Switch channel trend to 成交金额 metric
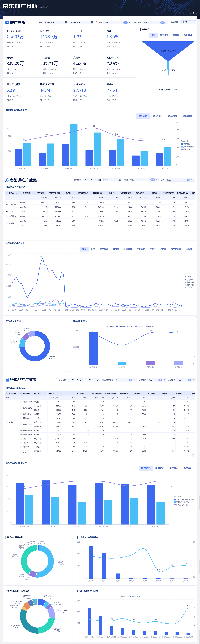 click(104, 249)
